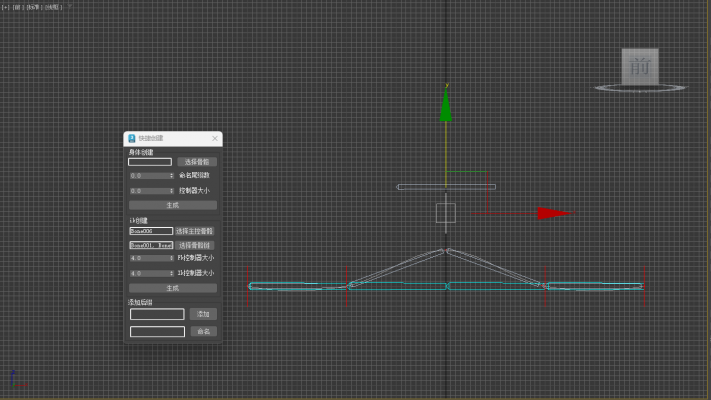This screenshot has height=400, width=711.
Task: Select the square helper box above the bones
Action: [x=446, y=213]
